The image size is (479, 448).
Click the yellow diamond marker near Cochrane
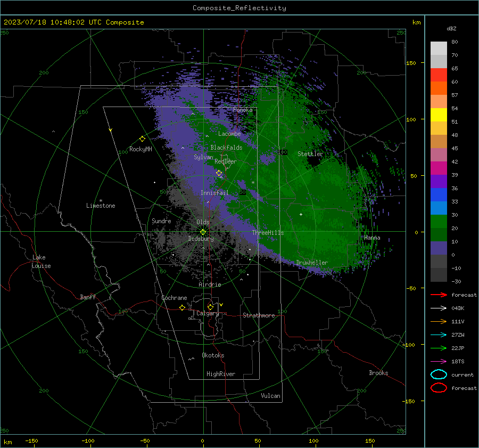point(182,307)
